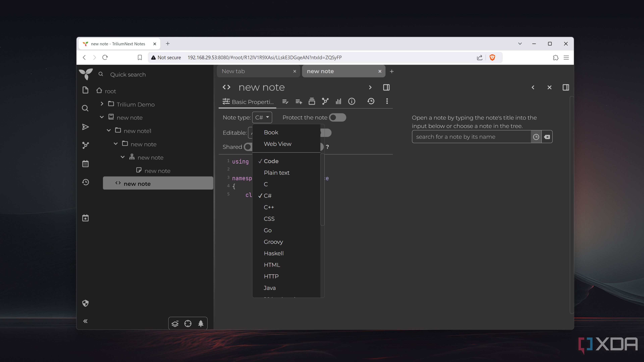The width and height of the screenshot is (644, 362).
Task: Click the Trilium logo global menu
Action: pos(86,74)
